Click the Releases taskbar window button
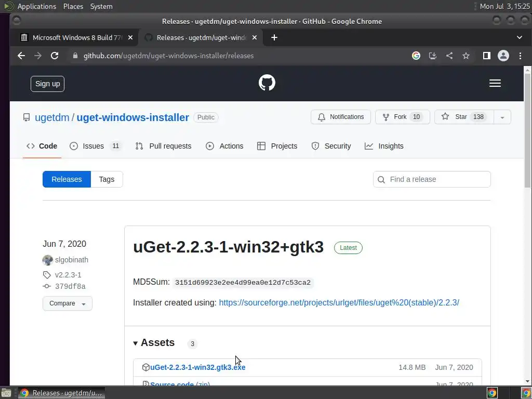The height and width of the screenshot is (399, 532). tap(61, 393)
